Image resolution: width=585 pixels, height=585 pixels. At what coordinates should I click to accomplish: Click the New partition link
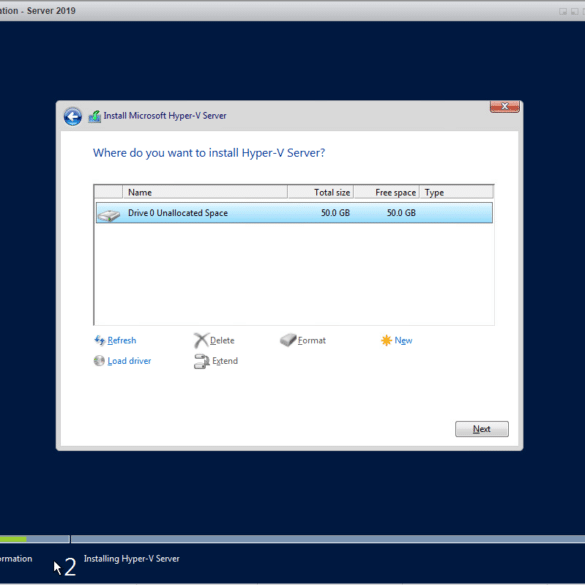coord(403,340)
